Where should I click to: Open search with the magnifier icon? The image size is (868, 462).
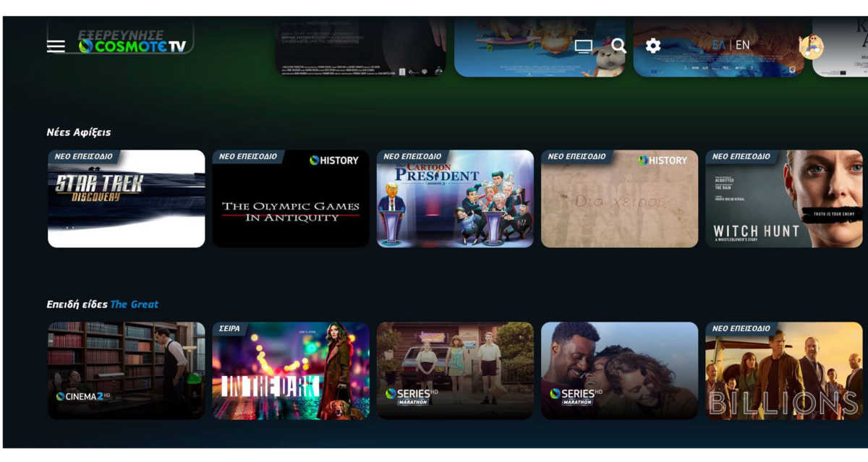pos(618,46)
